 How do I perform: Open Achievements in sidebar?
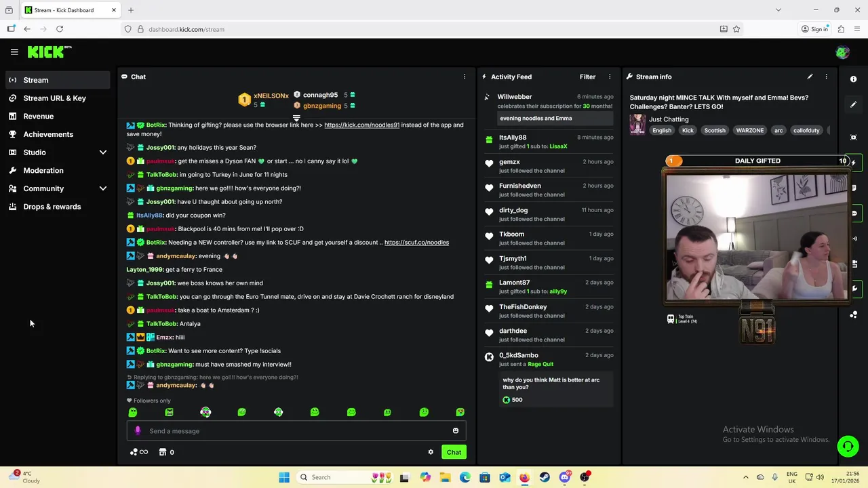(58, 134)
